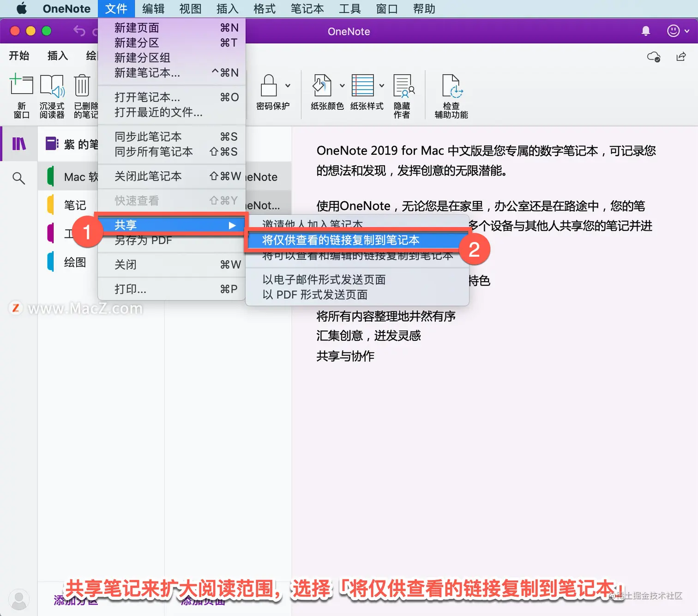
Task: Switch to the 开始 ribbon tab
Action: tap(19, 56)
